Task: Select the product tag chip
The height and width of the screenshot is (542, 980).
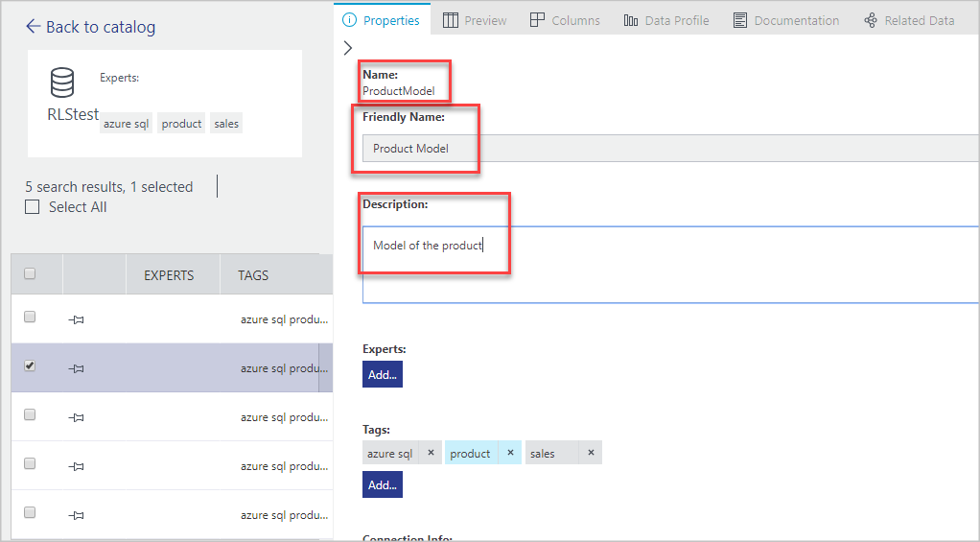Action: click(x=470, y=453)
